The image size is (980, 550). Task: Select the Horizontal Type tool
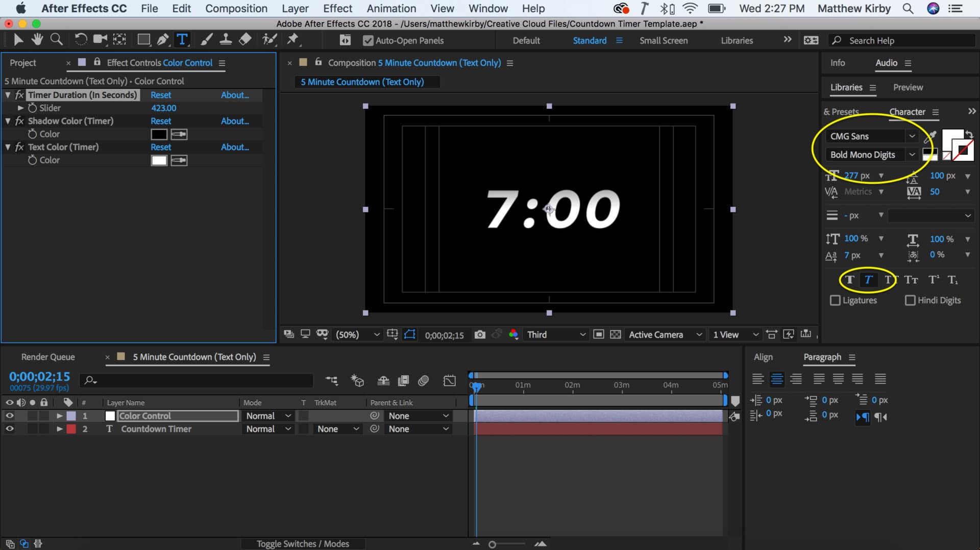(182, 39)
